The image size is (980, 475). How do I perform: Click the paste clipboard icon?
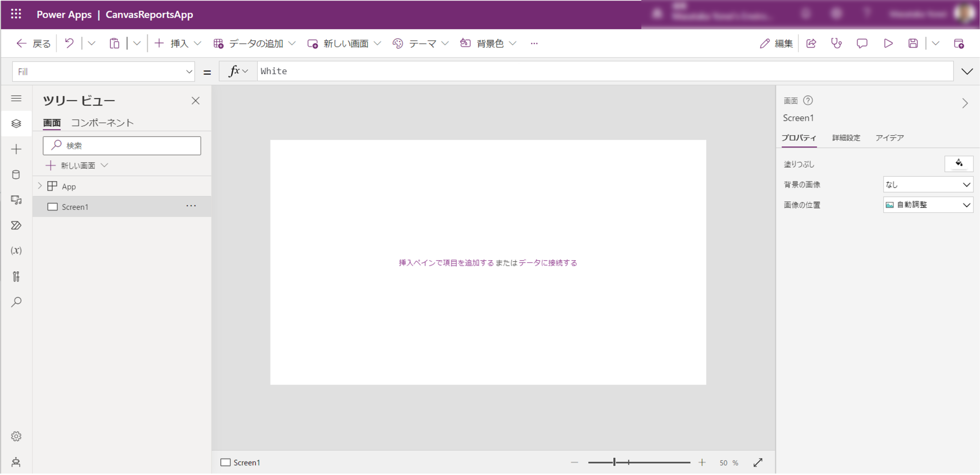114,44
